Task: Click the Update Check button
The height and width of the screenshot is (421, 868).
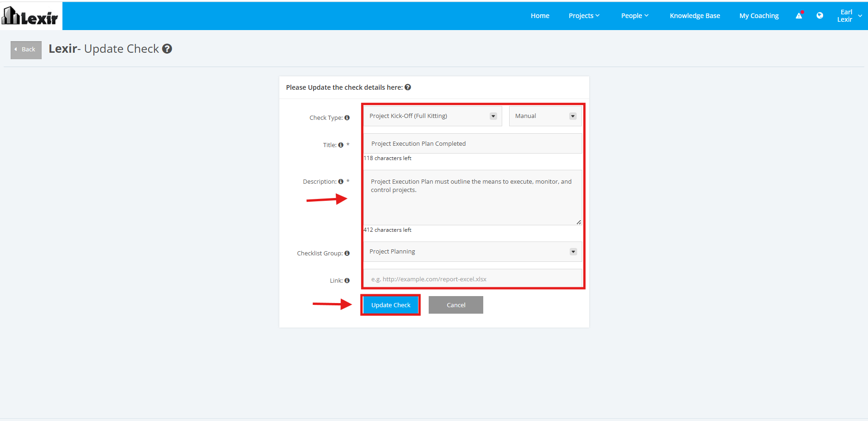Action: click(x=391, y=305)
